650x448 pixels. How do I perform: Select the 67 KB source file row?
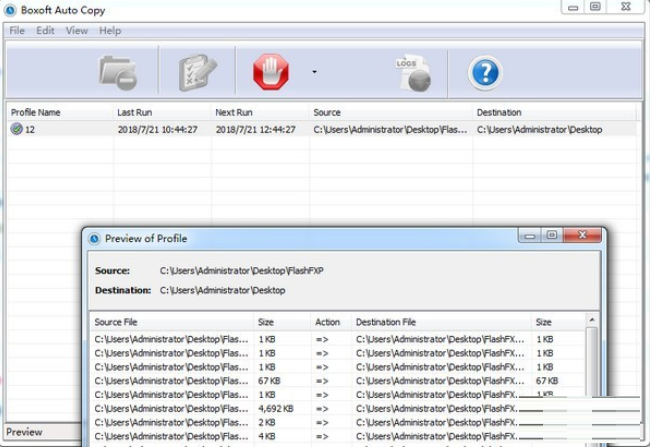(338, 381)
